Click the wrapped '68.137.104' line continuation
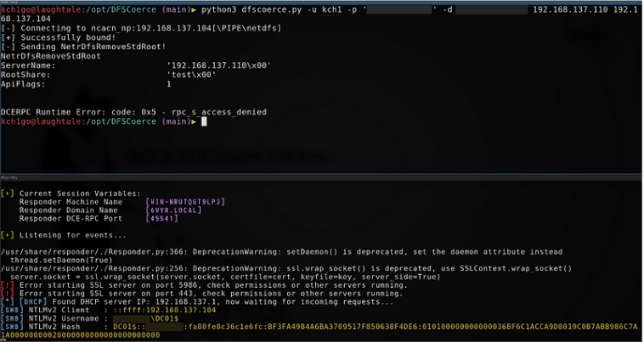This screenshot has width=644, height=342. (25, 19)
